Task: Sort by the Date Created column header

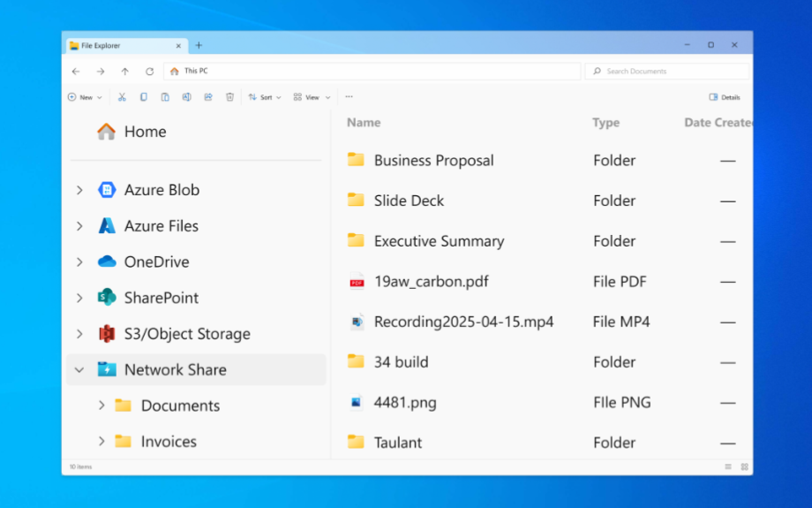Action: pos(718,123)
